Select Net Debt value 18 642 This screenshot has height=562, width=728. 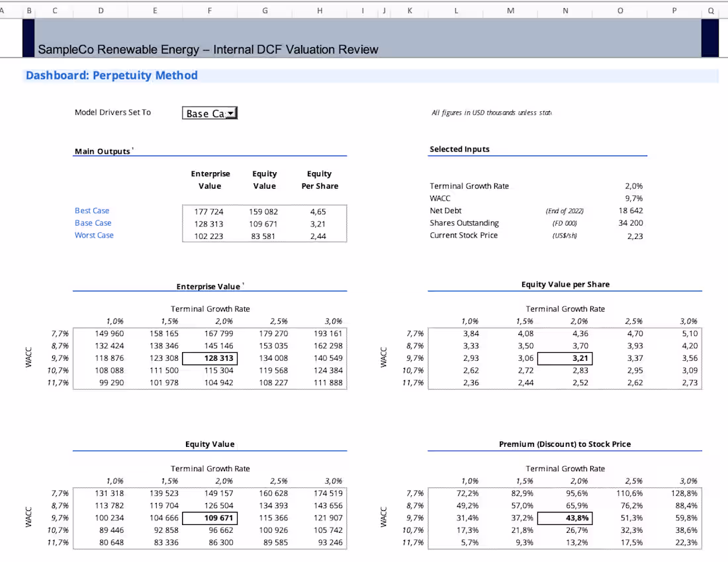pos(631,211)
